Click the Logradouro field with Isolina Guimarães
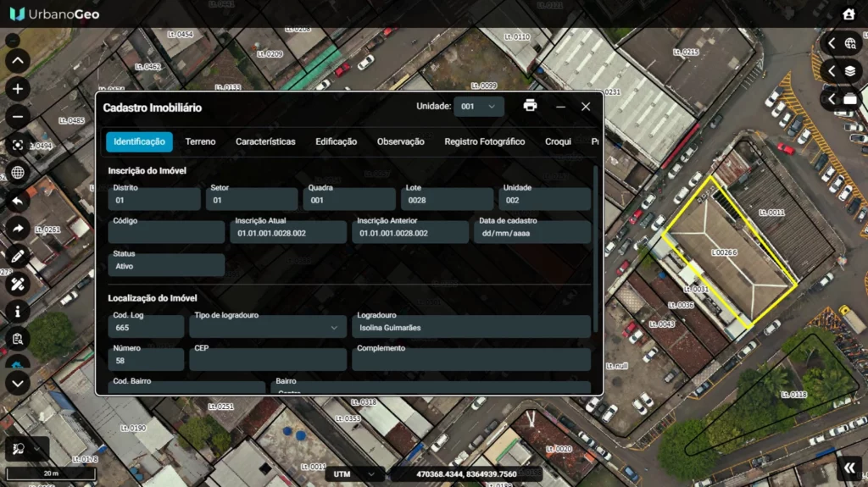 point(470,327)
